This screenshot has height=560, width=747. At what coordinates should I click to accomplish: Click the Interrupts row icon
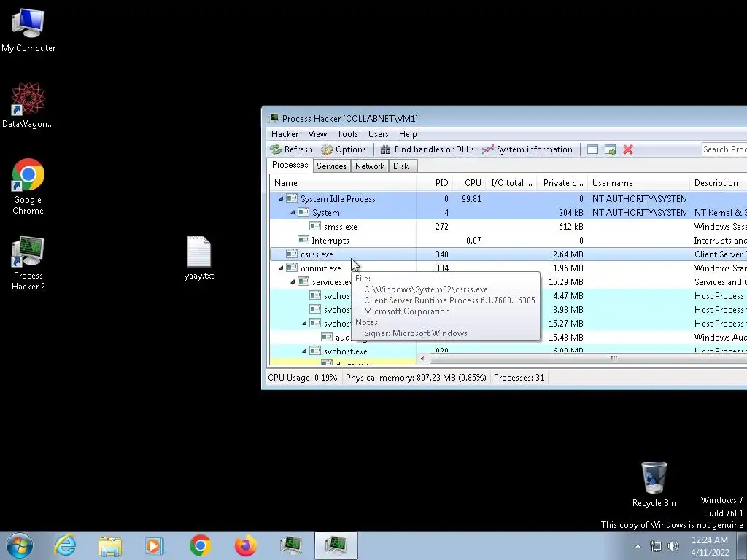pos(303,240)
